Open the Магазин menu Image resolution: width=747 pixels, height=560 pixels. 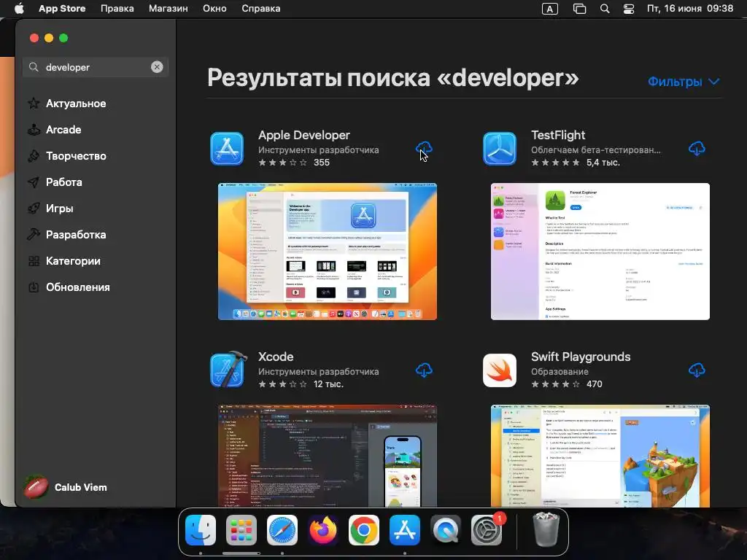point(169,9)
